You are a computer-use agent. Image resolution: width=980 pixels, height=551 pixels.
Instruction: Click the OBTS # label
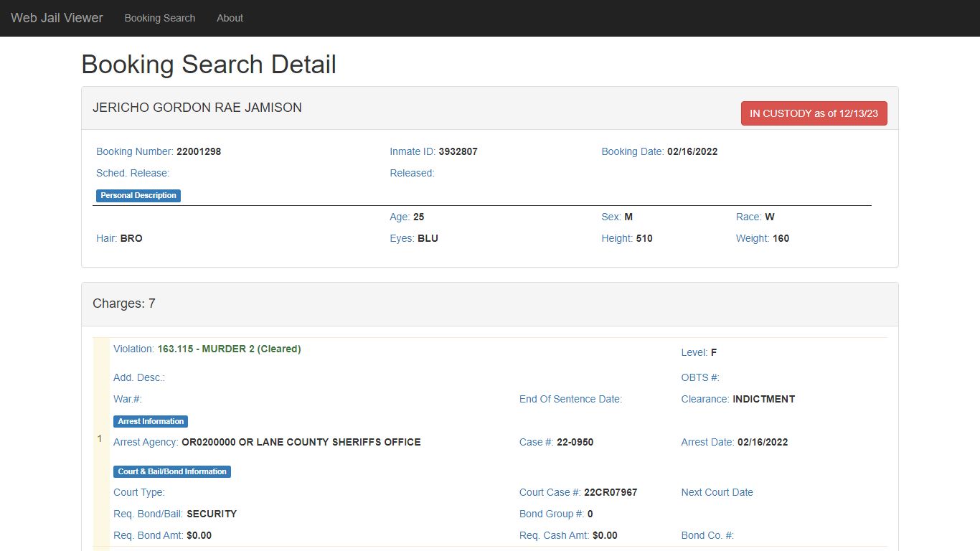pyautogui.click(x=700, y=377)
